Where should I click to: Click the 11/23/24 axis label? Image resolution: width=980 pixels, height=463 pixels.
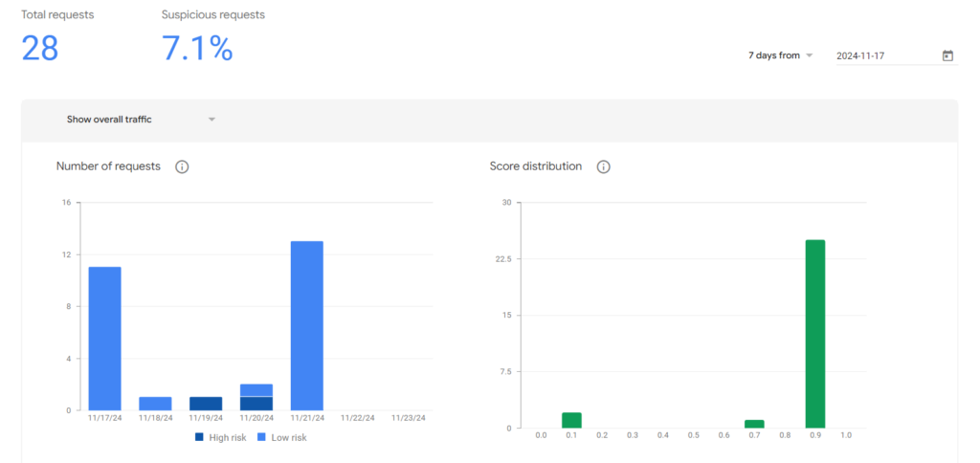click(x=408, y=418)
